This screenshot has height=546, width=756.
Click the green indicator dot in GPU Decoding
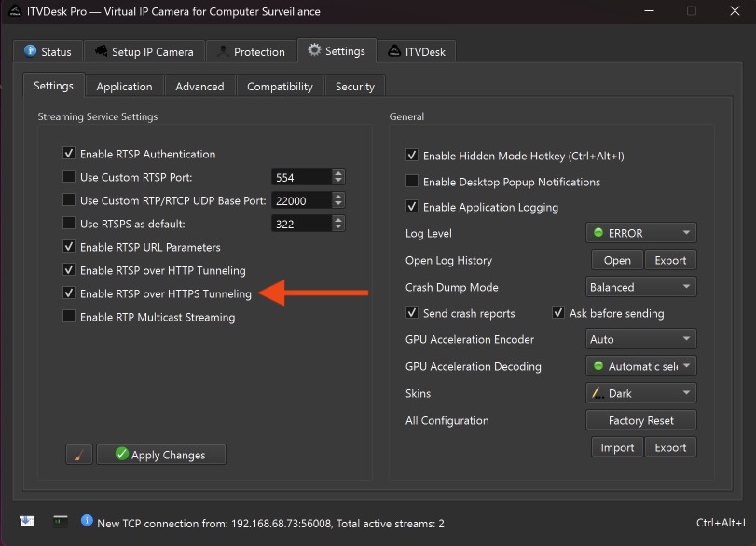[x=598, y=365]
